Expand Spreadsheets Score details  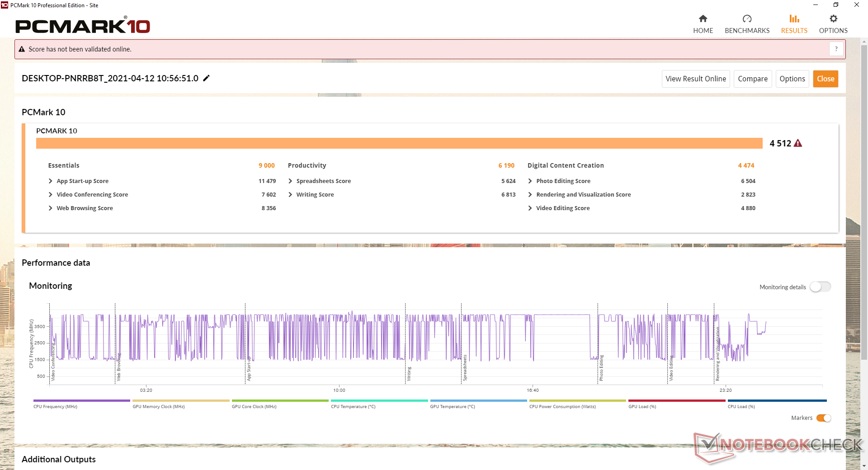[x=290, y=181]
